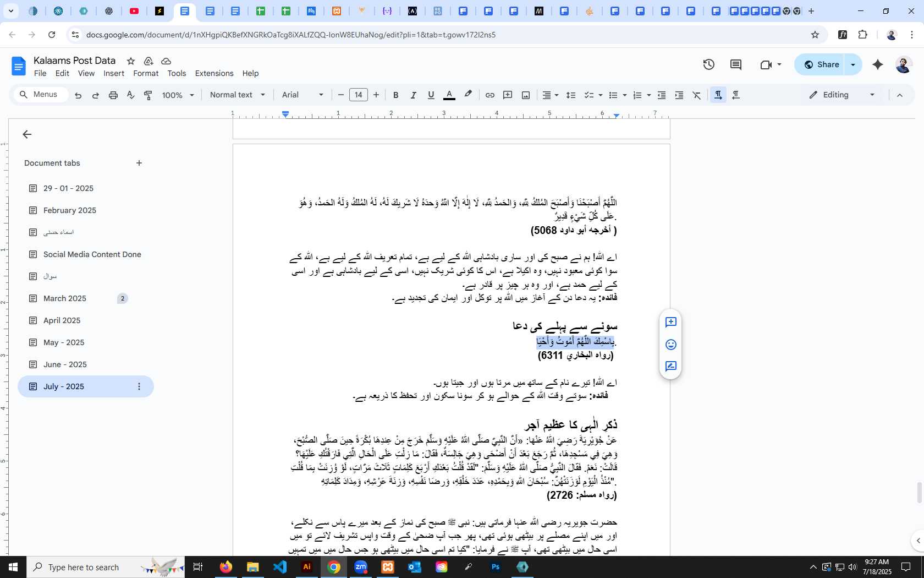Open the alignment options dropdown
This screenshot has height=578, width=924.
point(550,95)
